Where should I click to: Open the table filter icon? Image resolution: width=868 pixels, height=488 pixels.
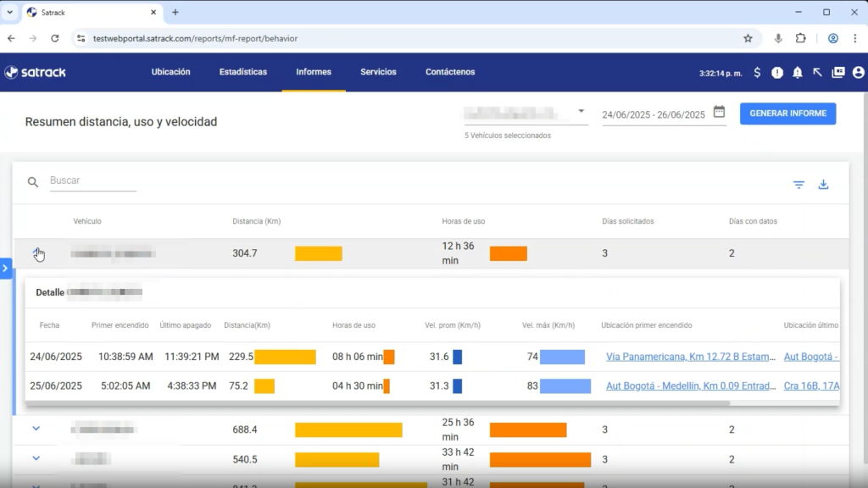798,184
